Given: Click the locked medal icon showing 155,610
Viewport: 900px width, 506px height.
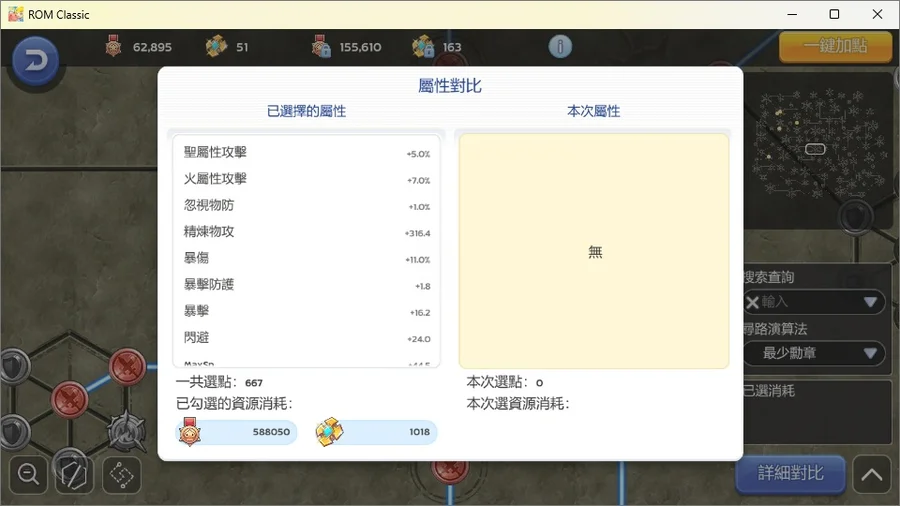Looking at the screenshot, I should (321, 47).
